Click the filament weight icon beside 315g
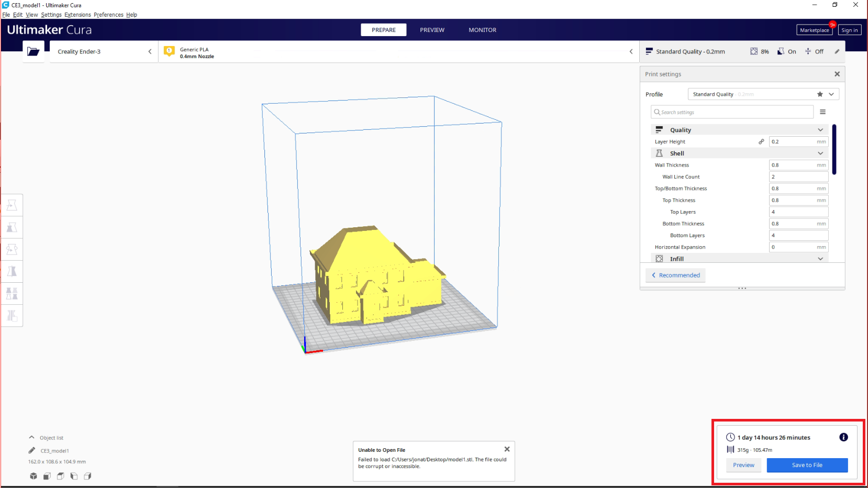Viewport: 868px width, 488px height. (730, 449)
